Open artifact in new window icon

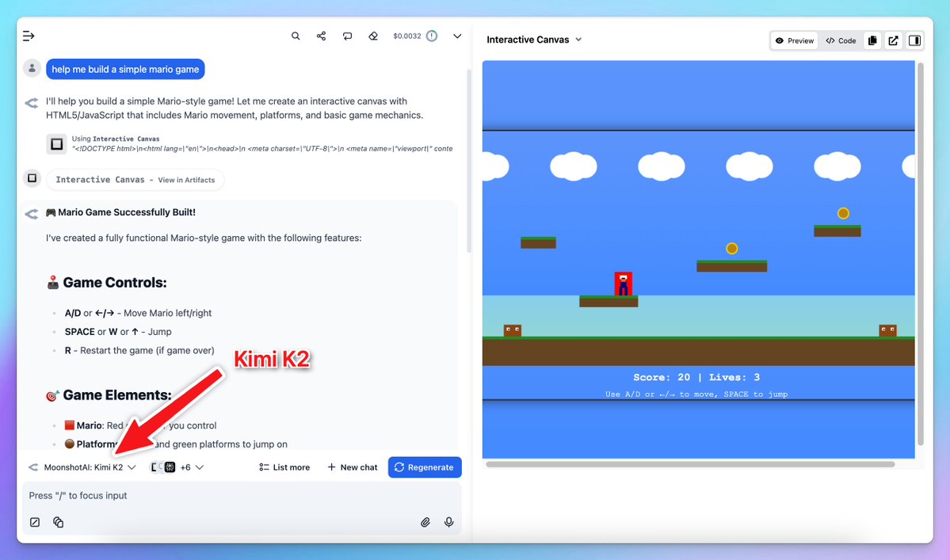tap(894, 40)
